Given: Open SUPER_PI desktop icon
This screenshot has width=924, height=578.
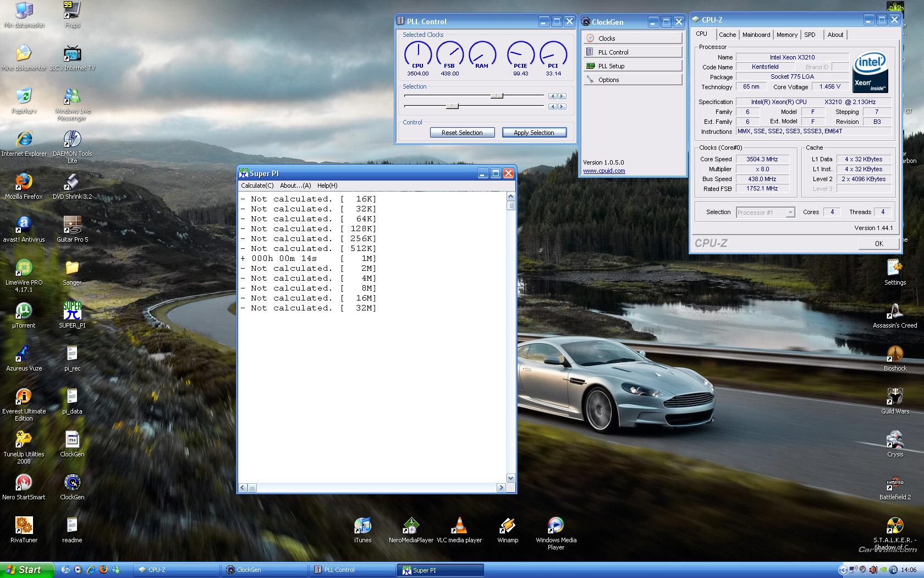Looking at the screenshot, I should pyautogui.click(x=72, y=315).
